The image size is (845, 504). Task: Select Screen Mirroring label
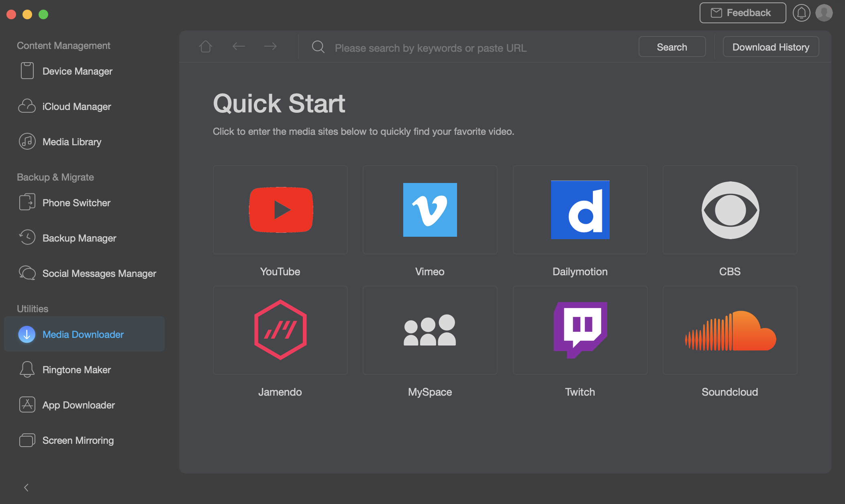78,440
